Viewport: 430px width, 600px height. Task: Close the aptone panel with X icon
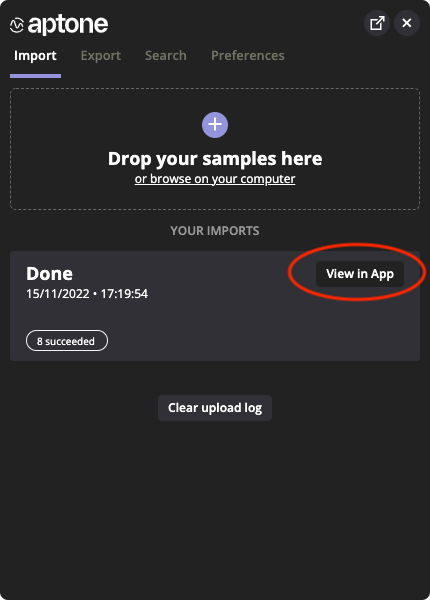pos(407,23)
